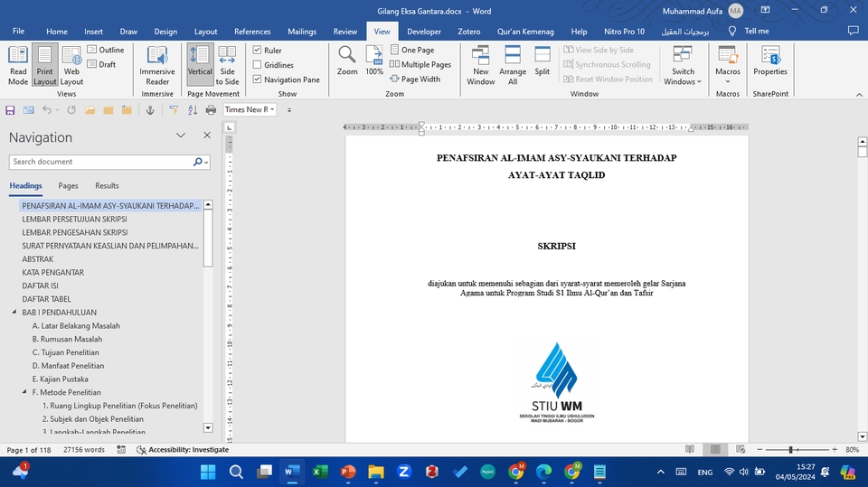Open the search options dropdown in Navigation
This screenshot has width=868, height=487.
206,162
